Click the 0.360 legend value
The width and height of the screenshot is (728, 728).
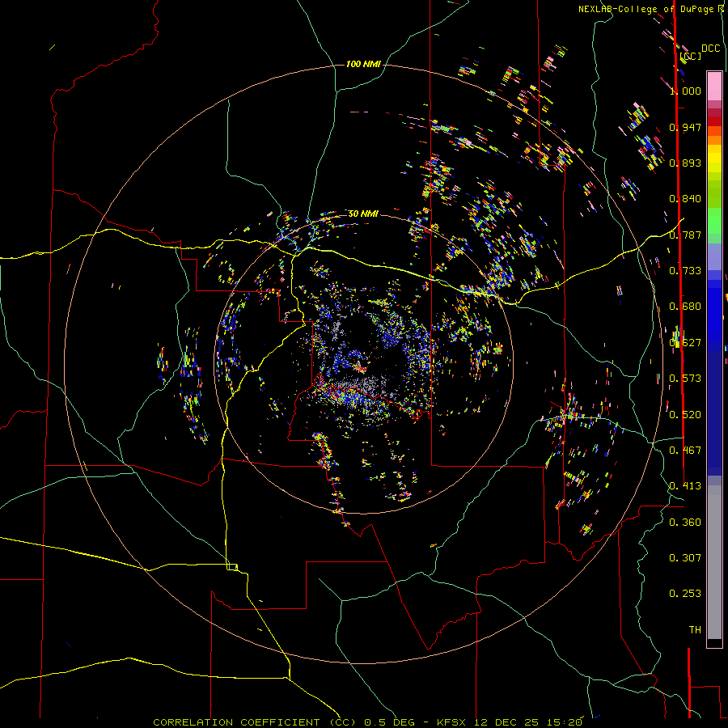coord(685,523)
